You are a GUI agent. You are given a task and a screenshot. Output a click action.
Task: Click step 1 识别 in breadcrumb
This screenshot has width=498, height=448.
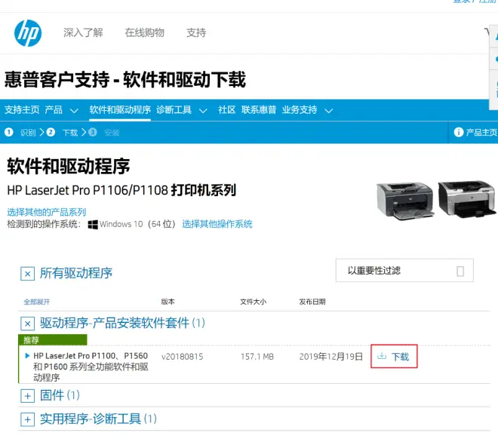click(20, 133)
